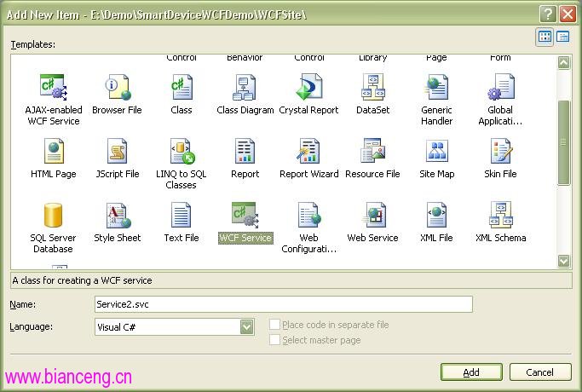Click the 'Resource File' template label
The image size is (582, 392).
click(372, 174)
